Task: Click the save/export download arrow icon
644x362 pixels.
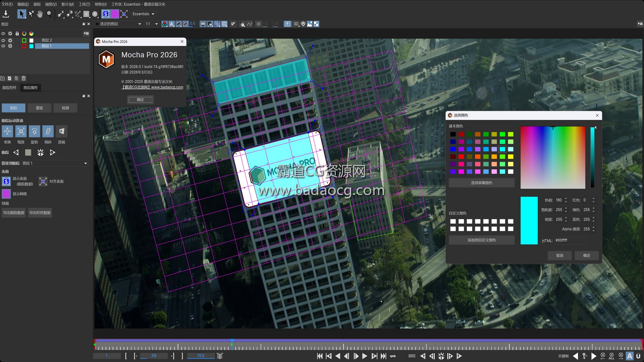Action: [6, 14]
